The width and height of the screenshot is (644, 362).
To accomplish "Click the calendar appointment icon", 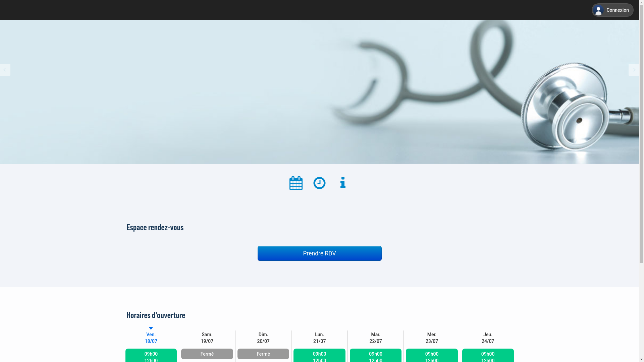I will tap(296, 183).
